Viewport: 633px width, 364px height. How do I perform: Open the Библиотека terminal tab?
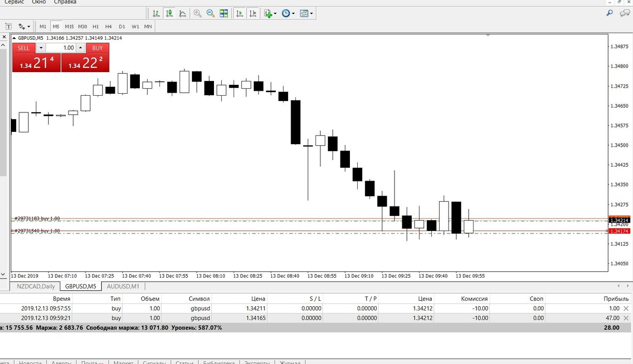coord(219,363)
